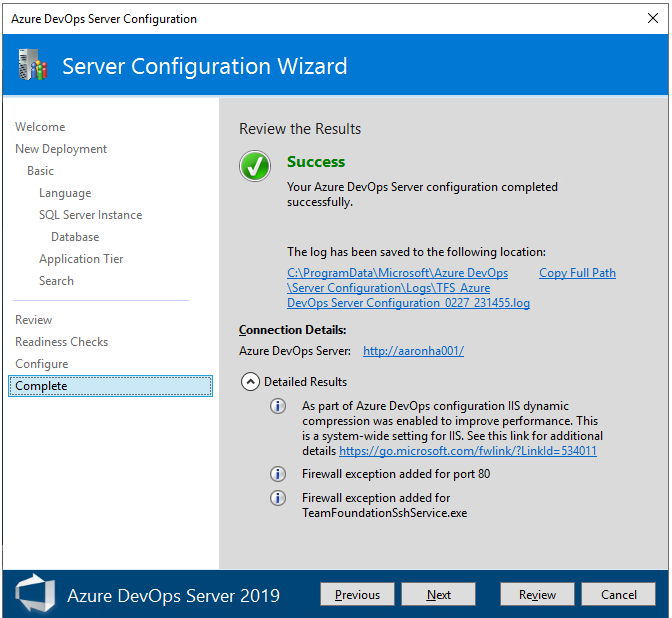Select the Basic step

40,171
